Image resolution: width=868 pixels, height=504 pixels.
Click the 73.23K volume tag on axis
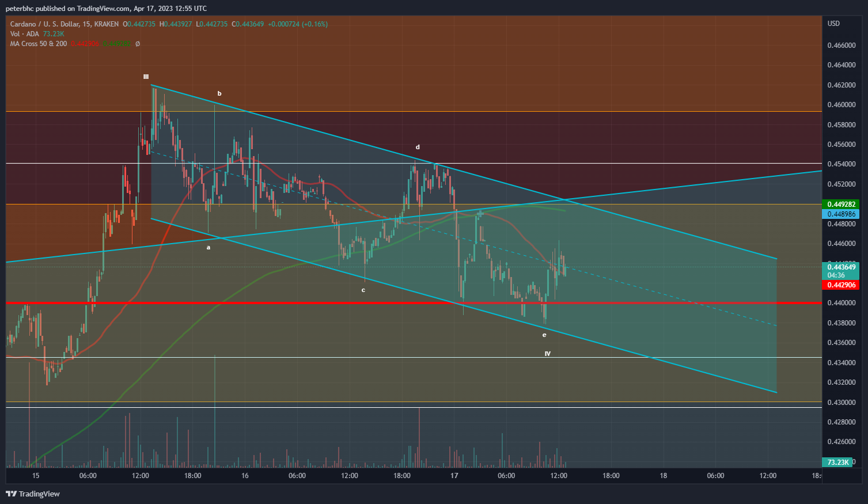(x=836, y=462)
